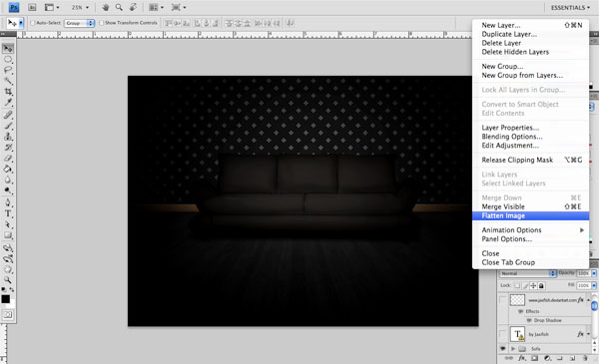Viewport: 599px width, 364px height.
Task: Toggle lock position
Action: pyautogui.click(x=533, y=286)
